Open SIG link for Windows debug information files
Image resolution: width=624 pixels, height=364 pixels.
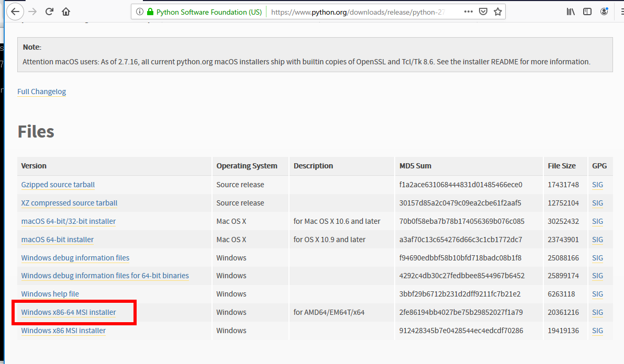597,257
